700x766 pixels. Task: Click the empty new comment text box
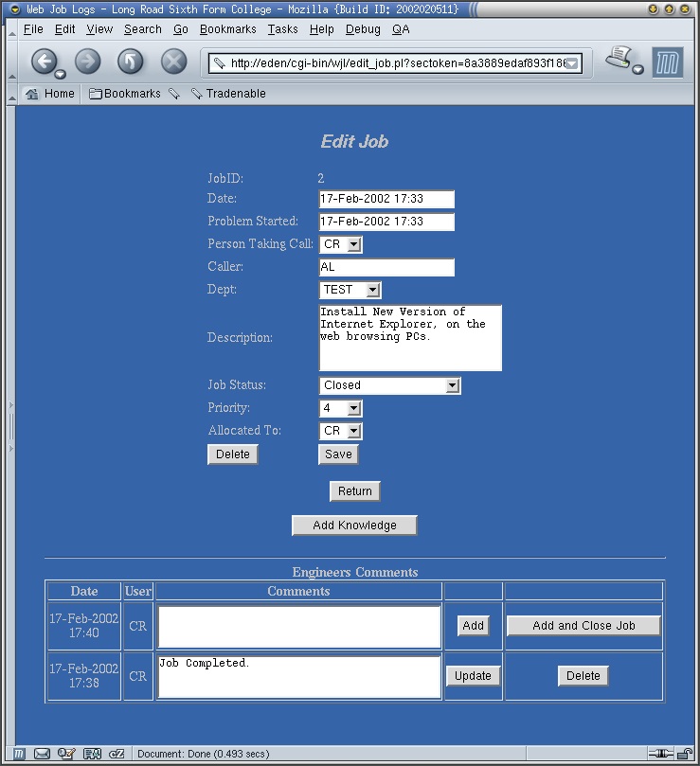tap(299, 627)
